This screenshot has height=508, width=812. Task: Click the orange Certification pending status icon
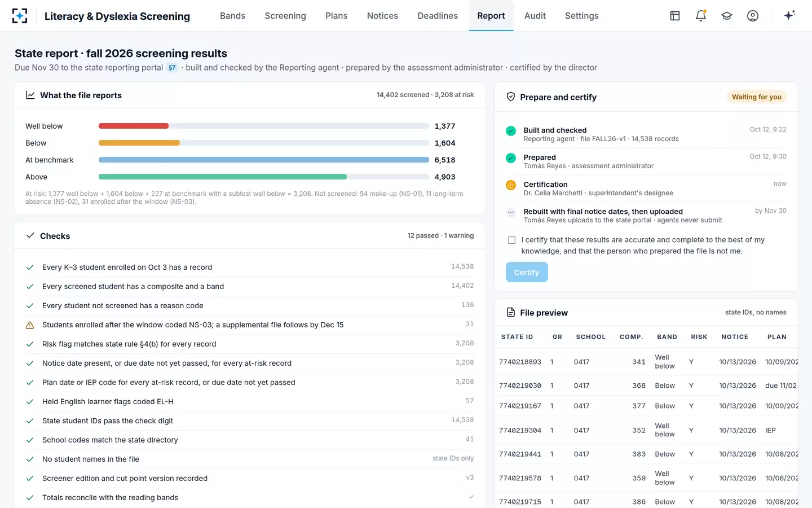click(x=511, y=185)
